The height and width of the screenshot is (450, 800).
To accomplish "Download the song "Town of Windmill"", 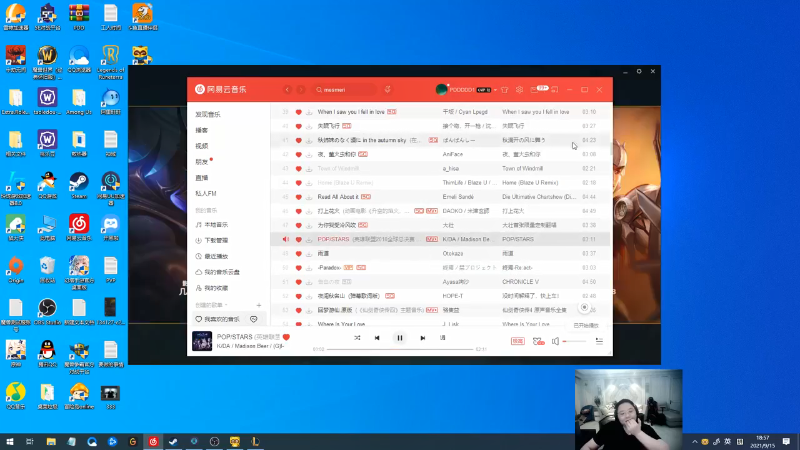I will point(309,168).
